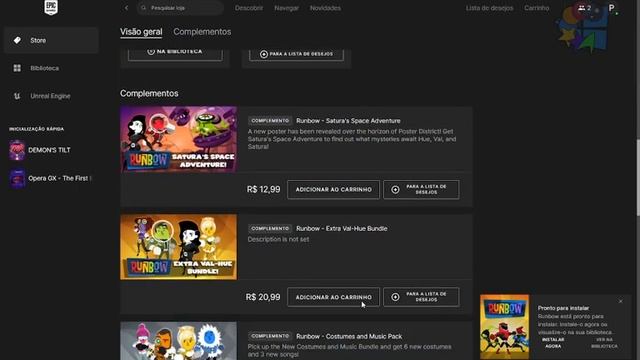Screen dimensions: 640x360
Task: Switch to Complementos tab
Action: click(x=202, y=32)
